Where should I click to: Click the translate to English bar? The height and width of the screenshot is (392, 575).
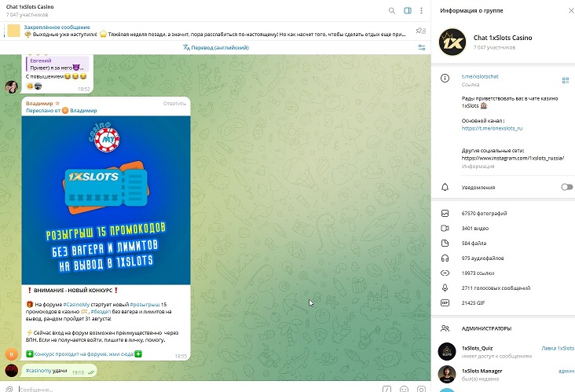215,47
